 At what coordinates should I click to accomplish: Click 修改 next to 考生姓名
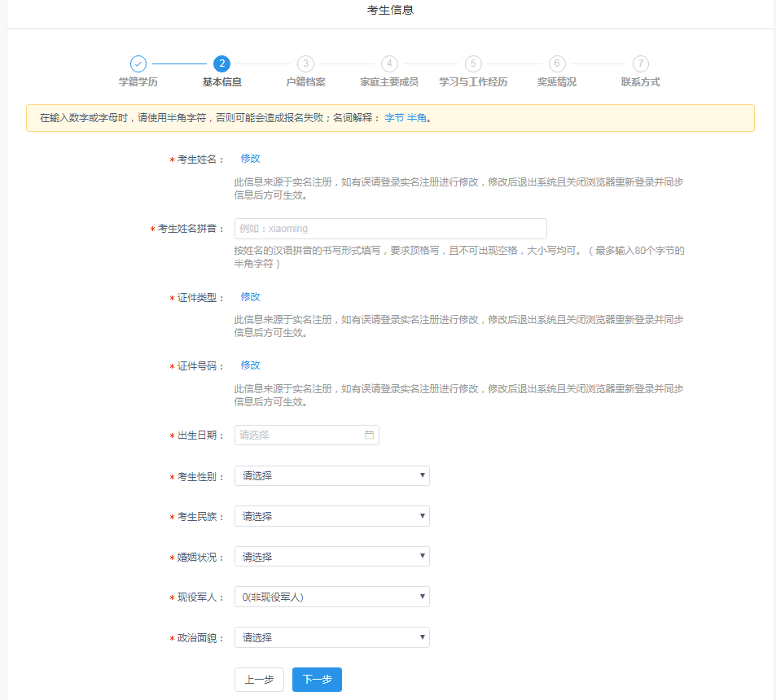pos(250,158)
